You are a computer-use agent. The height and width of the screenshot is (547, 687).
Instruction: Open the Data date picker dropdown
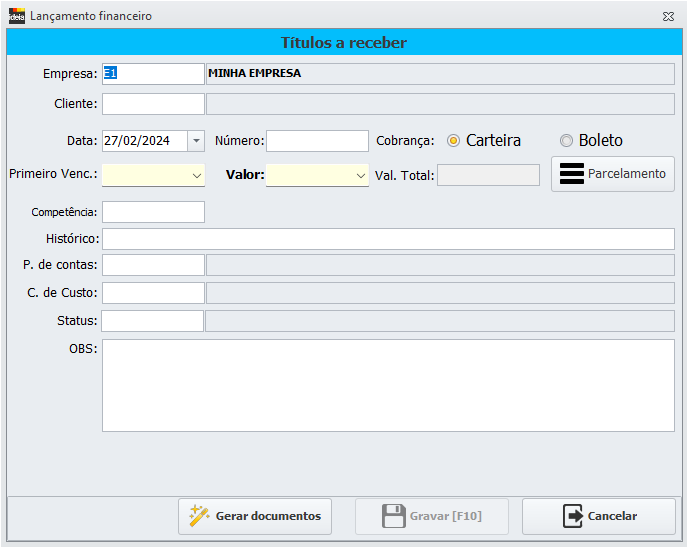pyautogui.click(x=195, y=141)
